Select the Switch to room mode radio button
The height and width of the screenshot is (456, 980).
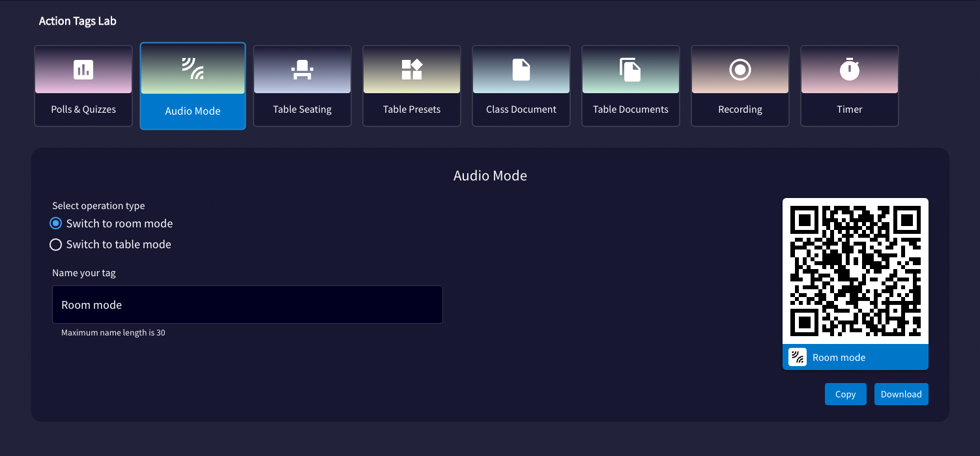click(55, 223)
